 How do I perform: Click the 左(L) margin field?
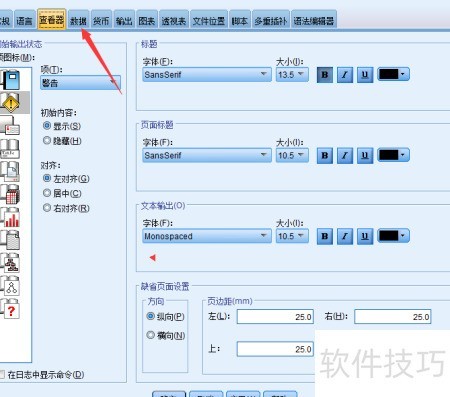[x=275, y=316]
